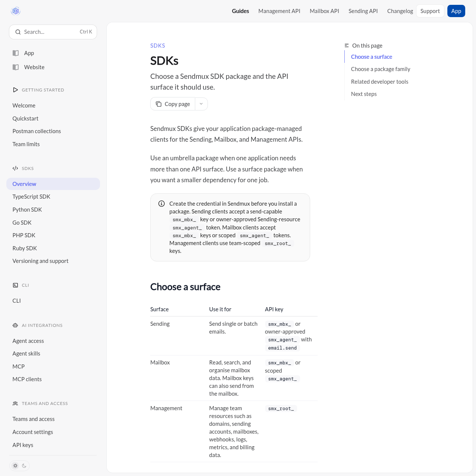Click the search magnifier icon
This screenshot has width=476, height=476.
18,32
